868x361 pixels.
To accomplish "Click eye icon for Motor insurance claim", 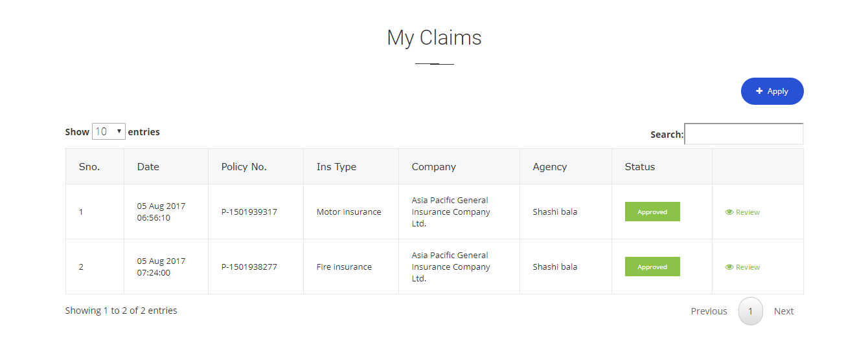I will (x=729, y=212).
